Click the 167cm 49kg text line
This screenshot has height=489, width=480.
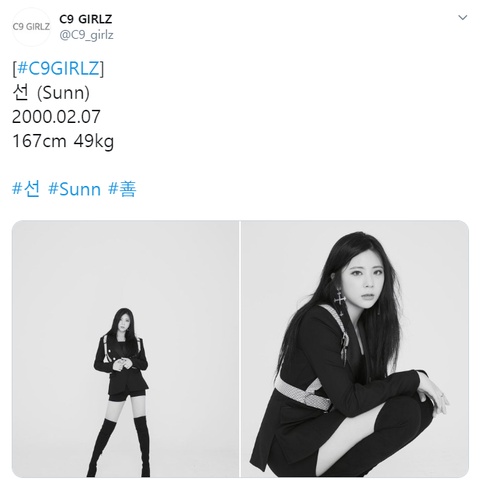(63, 141)
